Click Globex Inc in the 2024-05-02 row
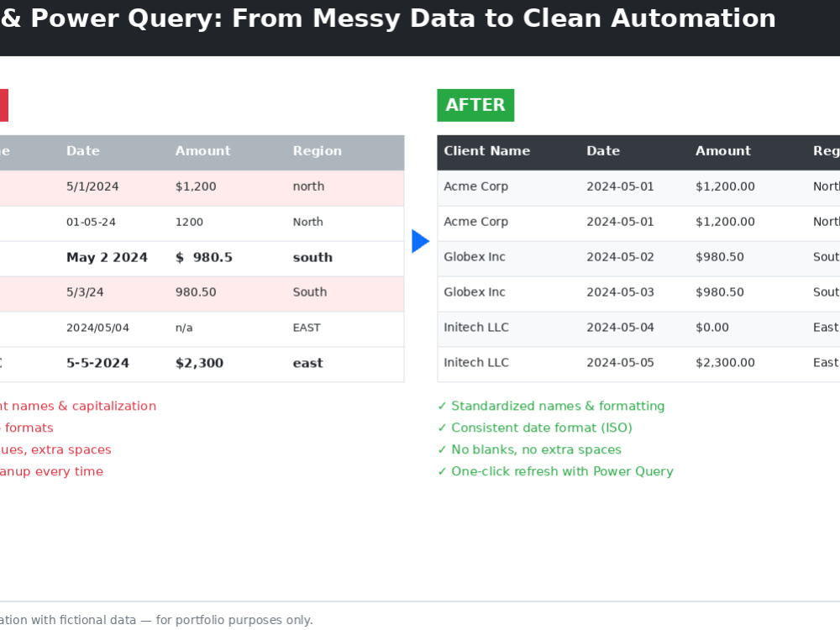Screen dimensions: 840x630 tap(475, 257)
